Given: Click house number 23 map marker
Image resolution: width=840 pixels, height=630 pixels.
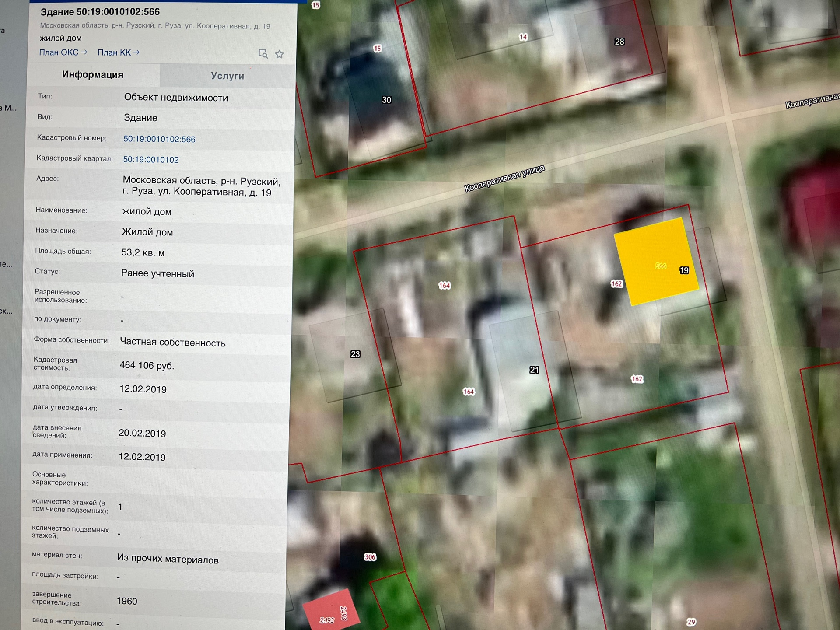Looking at the screenshot, I should (355, 354).
